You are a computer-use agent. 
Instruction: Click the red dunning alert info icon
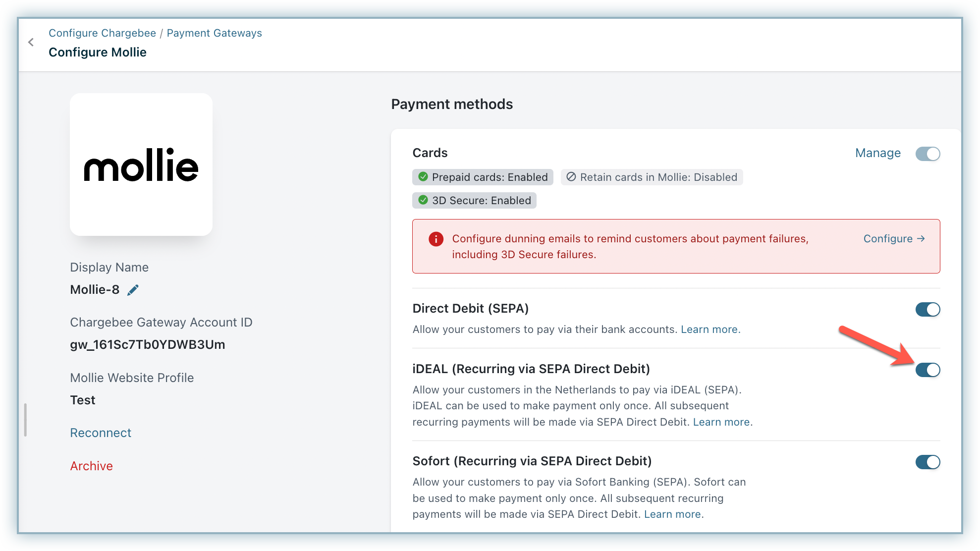click(x=436, y=239)
